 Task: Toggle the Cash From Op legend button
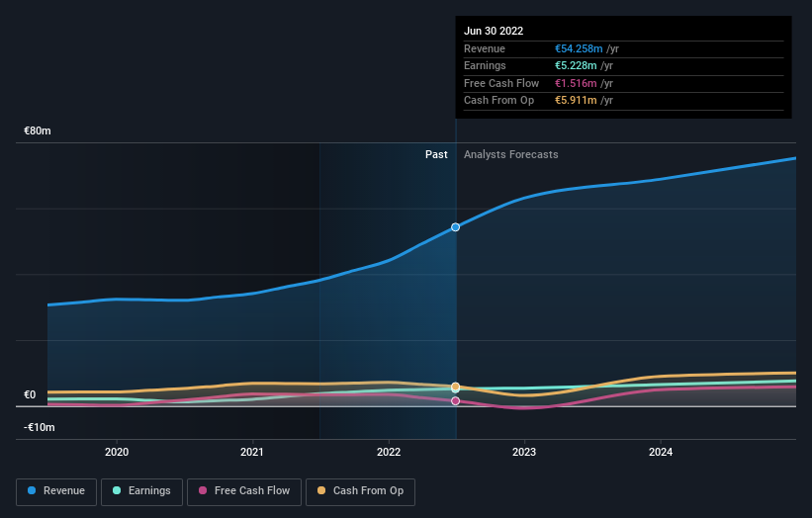pyautogui.click(x=360, y=491)
